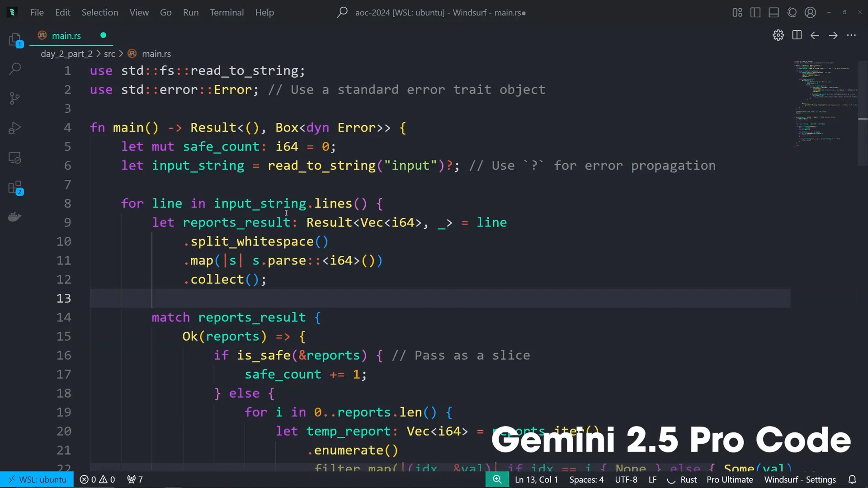Click the unsaved dot on main.rs tab
868x488 pixels.
click(x=103, y=35)
